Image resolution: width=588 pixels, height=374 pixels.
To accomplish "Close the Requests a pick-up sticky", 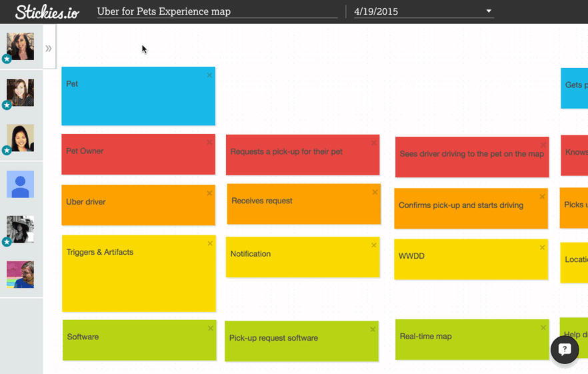I will (x=374, y=143).
